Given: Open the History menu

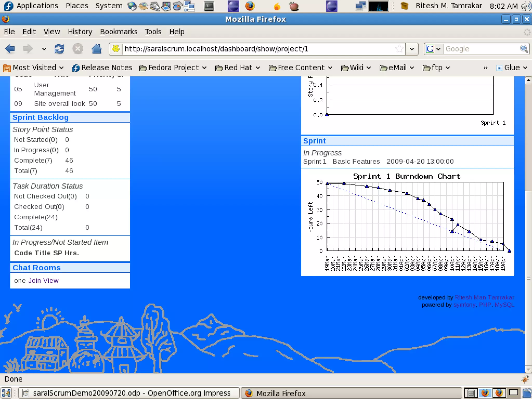Looking at the screenshot, I should point(80,32).
